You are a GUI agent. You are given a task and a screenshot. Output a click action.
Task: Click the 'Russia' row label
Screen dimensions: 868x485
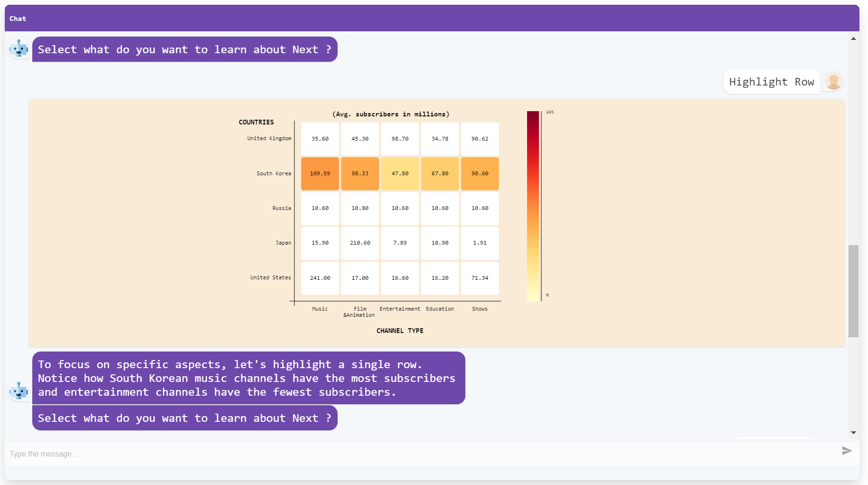(x=282, y=208)
